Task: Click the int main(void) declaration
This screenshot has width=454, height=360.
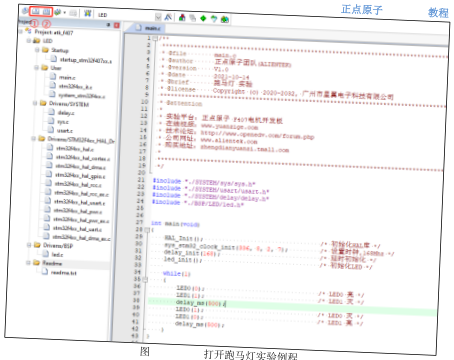Action: 175,224
